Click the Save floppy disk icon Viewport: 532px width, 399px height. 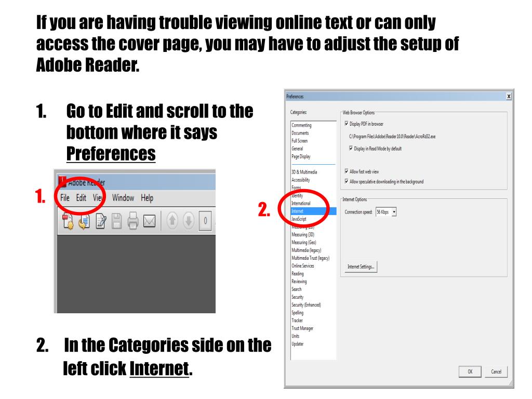point(116,221)
